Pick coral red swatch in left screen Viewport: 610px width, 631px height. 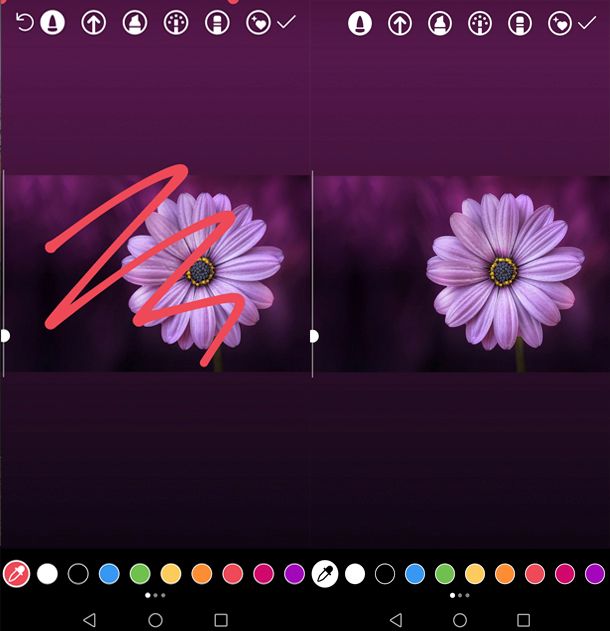click(x=233, y=574)
